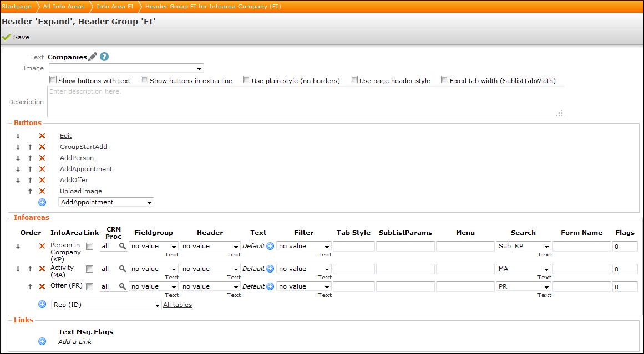644x354 pixels.
Task: Delete the Edit button via red X
Action: [x=42, y=136]
